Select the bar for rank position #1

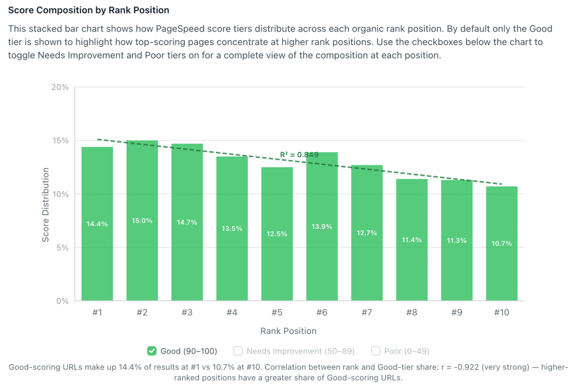pos(97,225)
